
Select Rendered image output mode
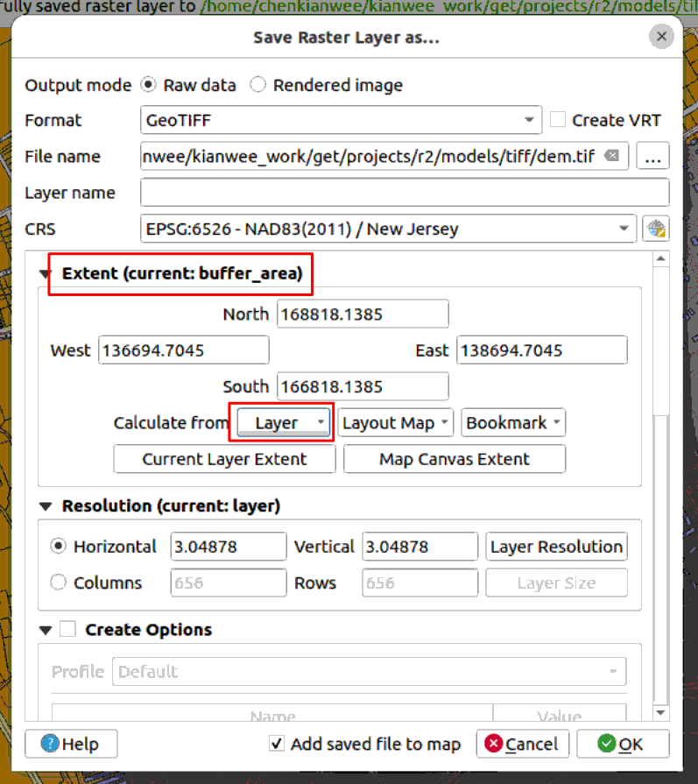[x=257, y=85]
